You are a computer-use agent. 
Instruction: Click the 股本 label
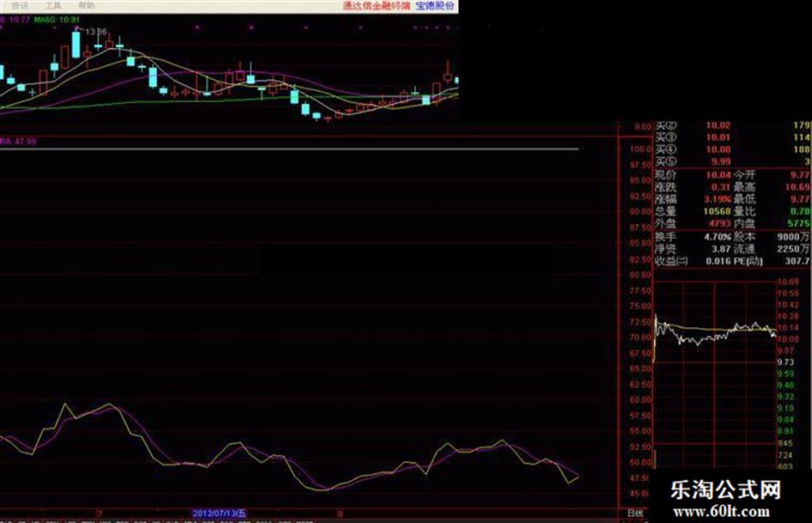tap(744, 237)
